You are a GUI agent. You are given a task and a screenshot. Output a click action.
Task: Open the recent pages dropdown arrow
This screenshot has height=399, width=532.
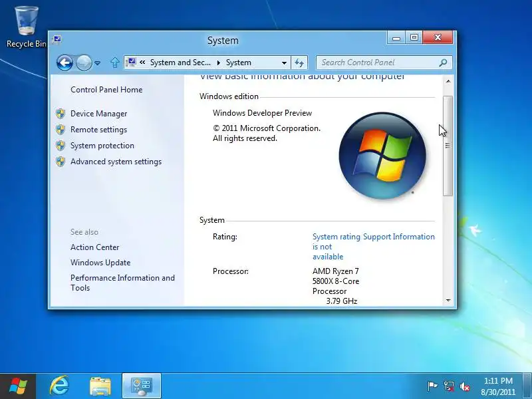pyautogui.click(x=97, y=63)
